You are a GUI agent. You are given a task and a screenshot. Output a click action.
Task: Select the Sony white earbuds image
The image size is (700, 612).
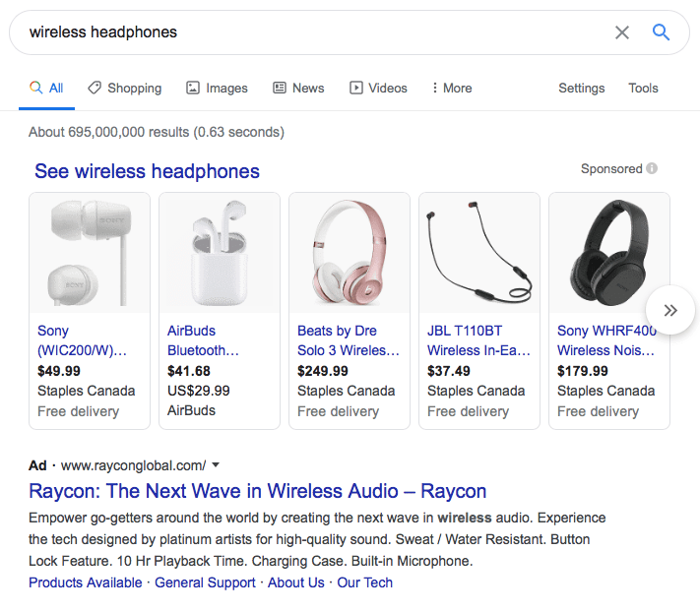[90, 254]
